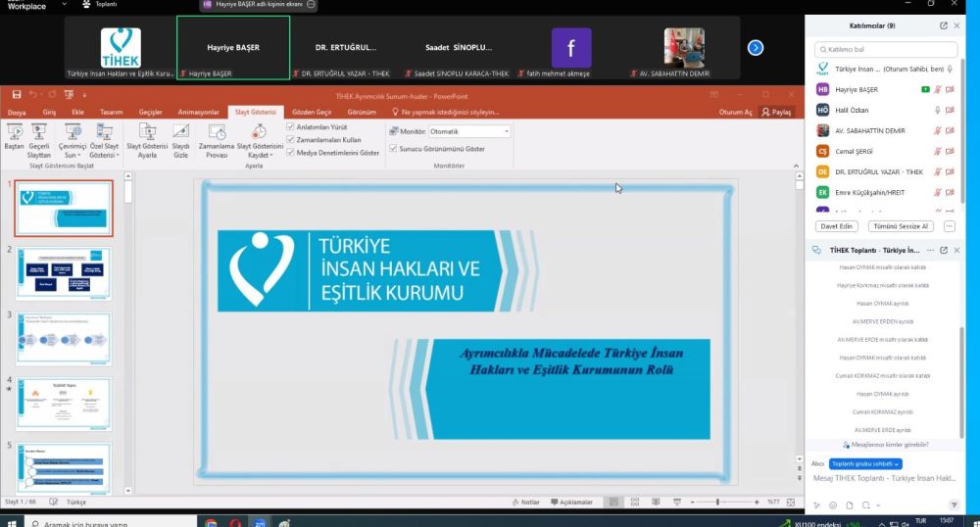
Task: Click the next participants arrow in video strip
Action: pyautogui.click(x=755, y=47)
